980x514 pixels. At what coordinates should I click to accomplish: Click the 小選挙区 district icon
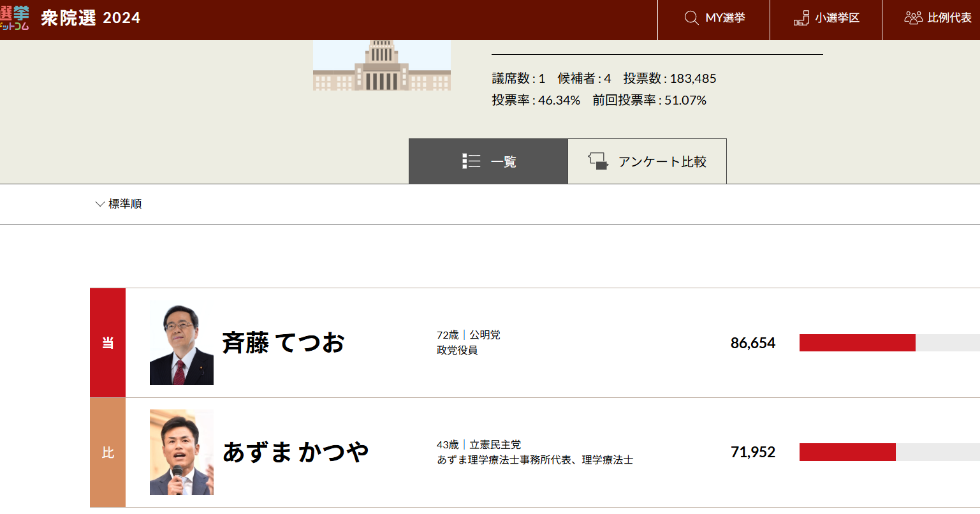801,18
